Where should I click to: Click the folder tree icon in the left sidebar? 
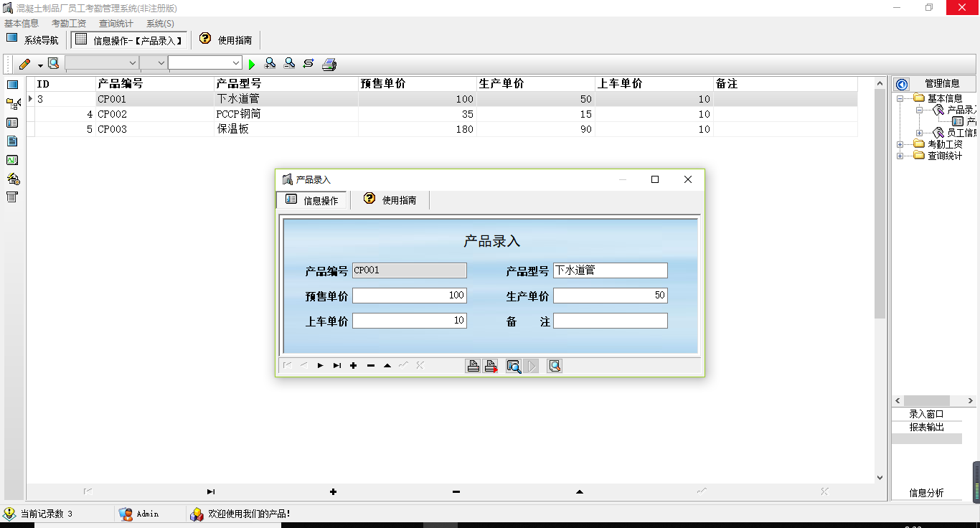tap(13, 104)
